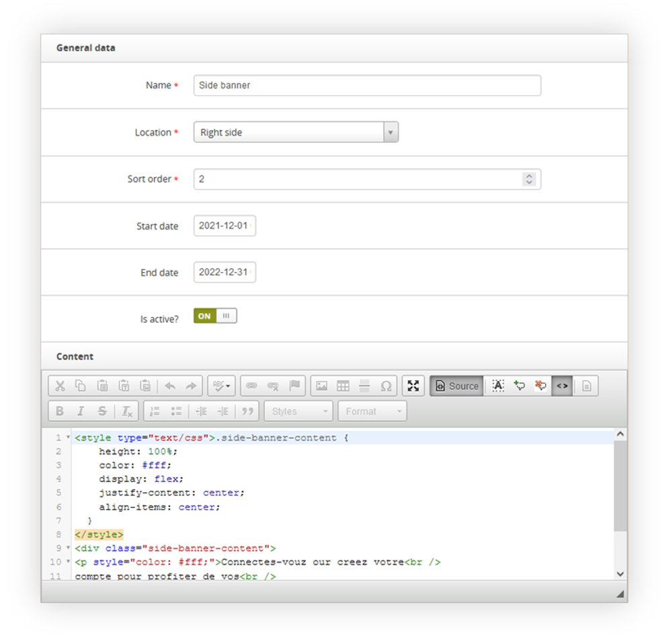
Task: Open the Format dropdown
Action: pyautogui.click(x=372, y=411)
